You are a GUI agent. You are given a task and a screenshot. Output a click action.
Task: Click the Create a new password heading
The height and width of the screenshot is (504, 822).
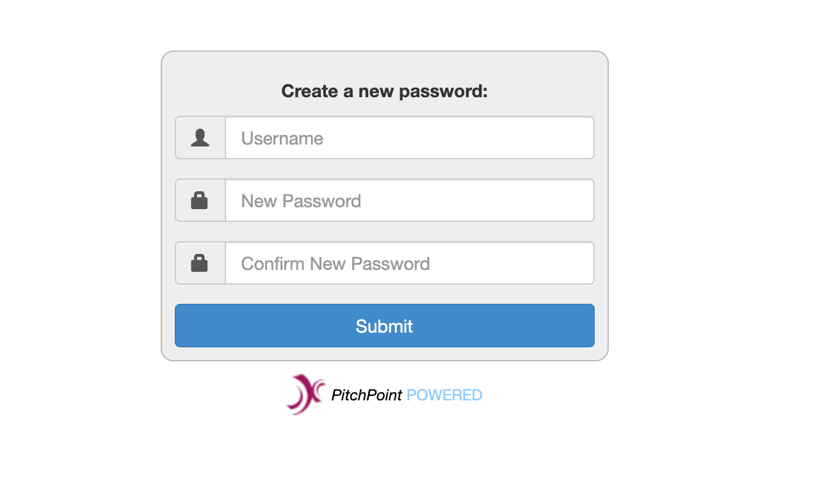[x=384, y=91]
